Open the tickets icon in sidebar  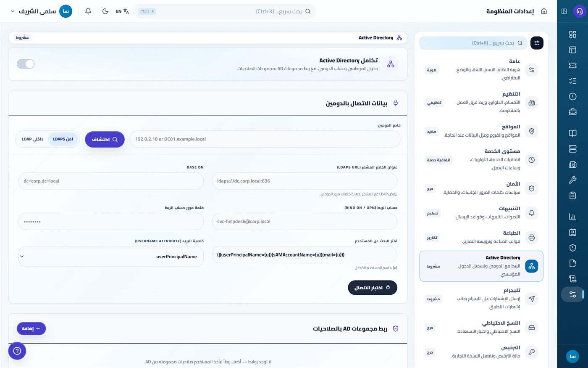coord(572,66)
